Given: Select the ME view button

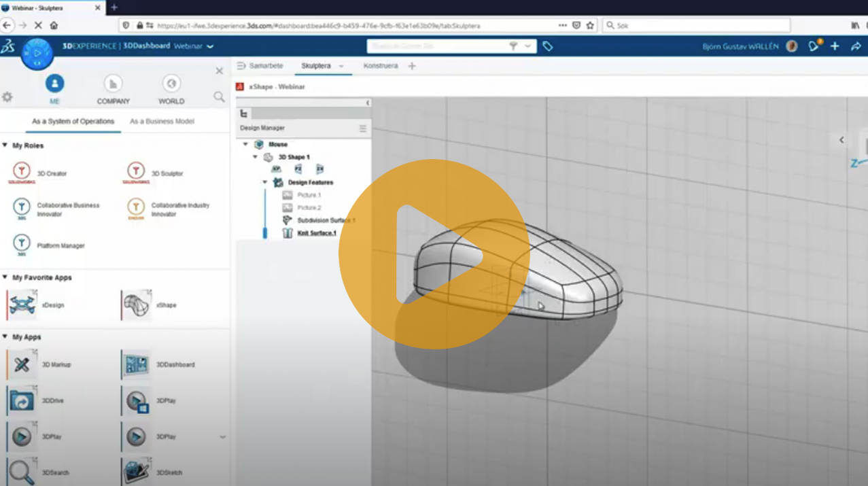Looking at the screenshot, I should coord(54,84).
